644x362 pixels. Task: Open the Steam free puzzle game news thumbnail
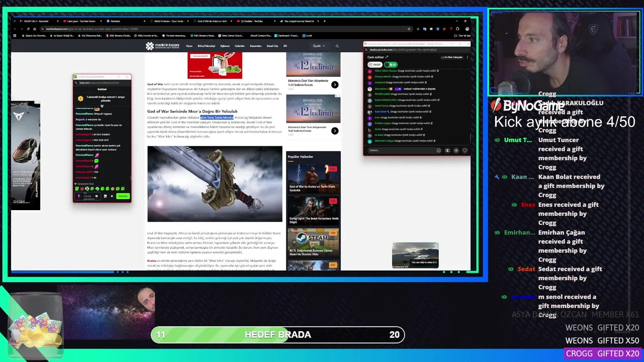pyautogui.click(x=313, y=243)
